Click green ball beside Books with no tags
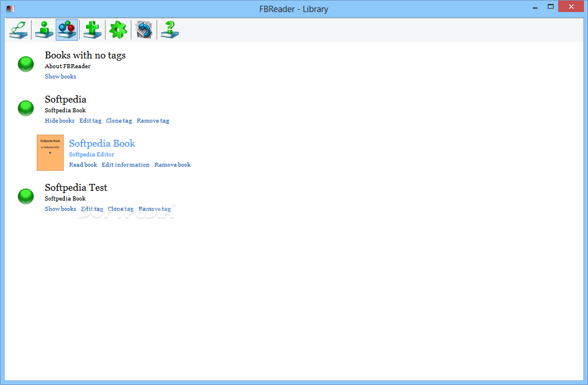The width and height of the screenshot is (588, 385). click(x=26, y=64)
